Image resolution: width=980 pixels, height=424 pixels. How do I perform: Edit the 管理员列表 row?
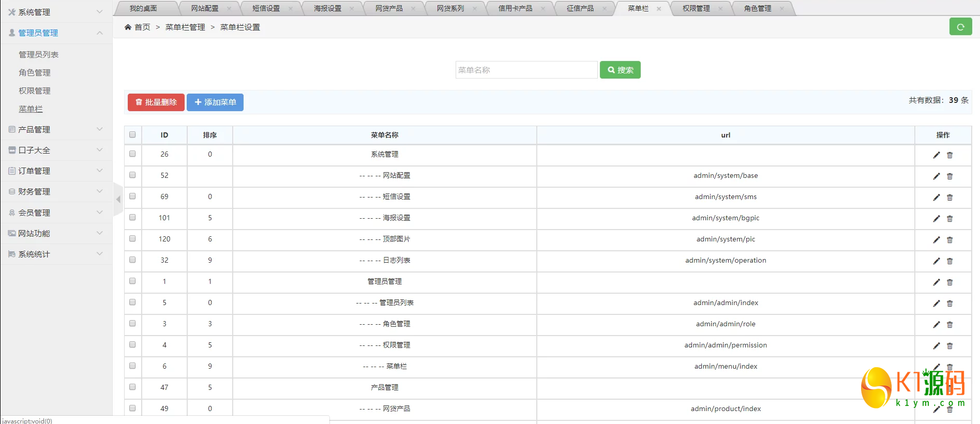pos(936,304)
